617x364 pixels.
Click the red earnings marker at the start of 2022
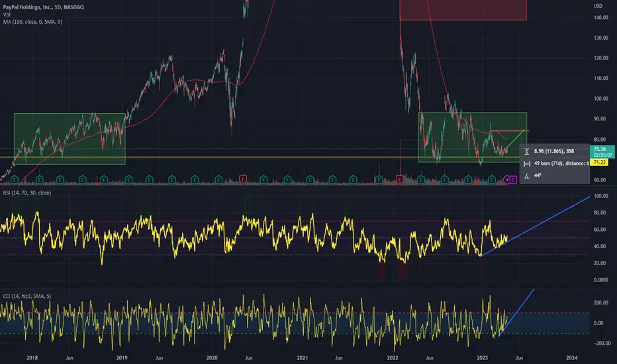[x=399, y=179]
